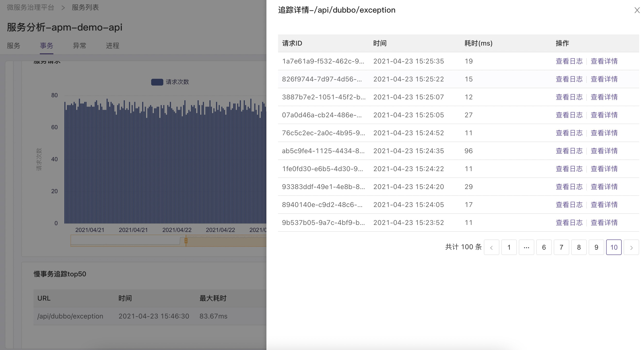This screenshot has width=644, height=350.
Task: Click the 共计 100 条 total count
Action: [x=463, y=247]
